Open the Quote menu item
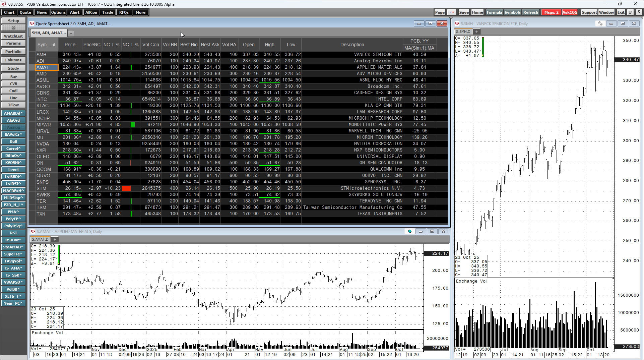This screenshot has height=360, width=644. pyautogui.click(x=25, y=12)
